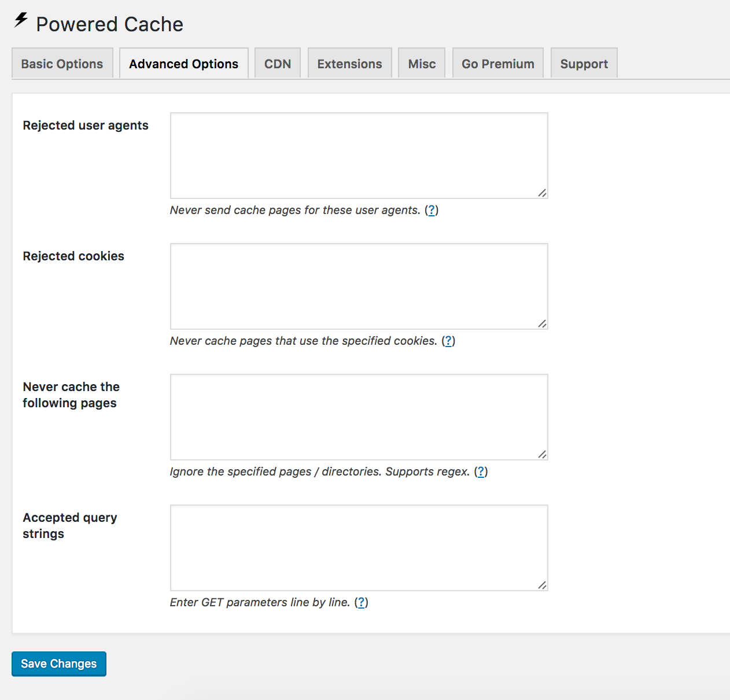Open the Misc tab

click(x=422, y=64)
